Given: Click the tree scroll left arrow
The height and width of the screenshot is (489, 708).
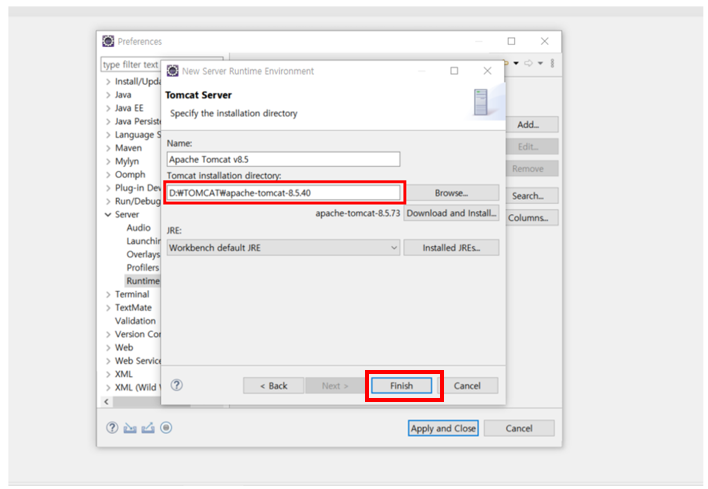Looking at the screenshot, I should point(107,401).
